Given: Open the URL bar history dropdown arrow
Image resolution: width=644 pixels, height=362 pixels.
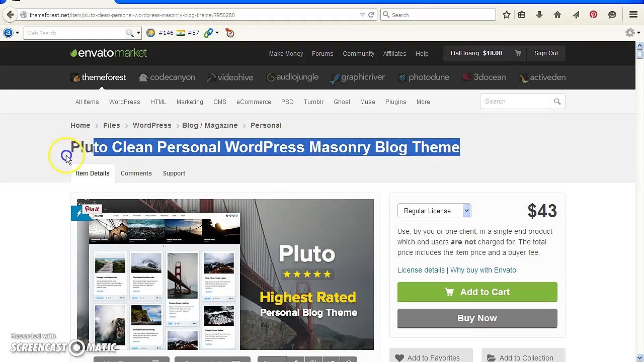Looking at the screenshot, I should click(362, 15).
